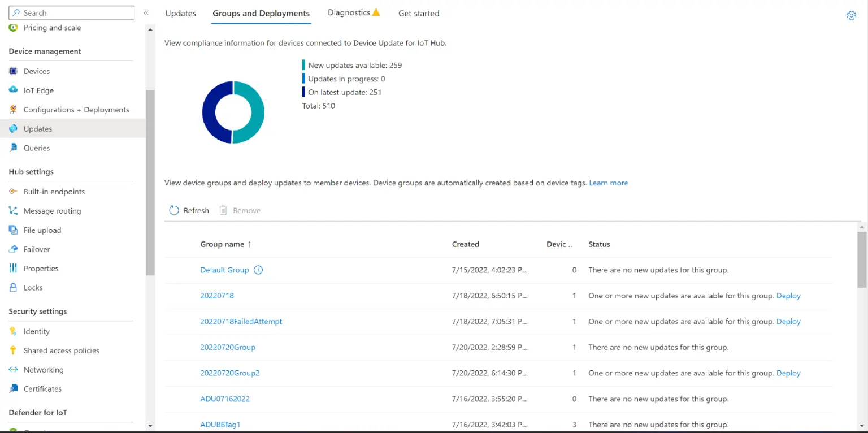Open the File upload settings
Image resolution: width=868 pixels, height=433 pixels.
[41, 230]
